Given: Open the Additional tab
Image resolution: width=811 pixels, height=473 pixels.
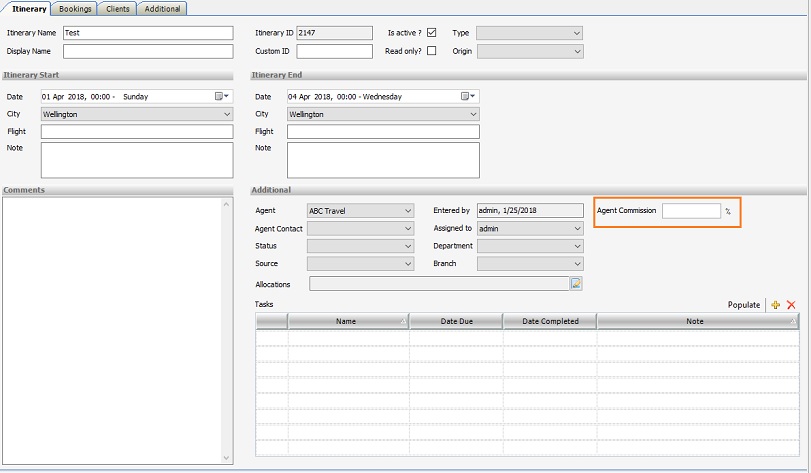Looking at the screenshot, I should (x=162, y=9).
